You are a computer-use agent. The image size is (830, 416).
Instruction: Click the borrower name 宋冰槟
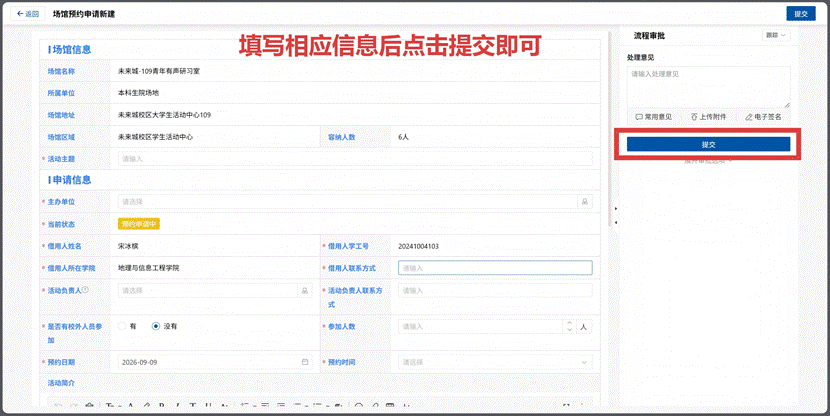click(128, 246)
